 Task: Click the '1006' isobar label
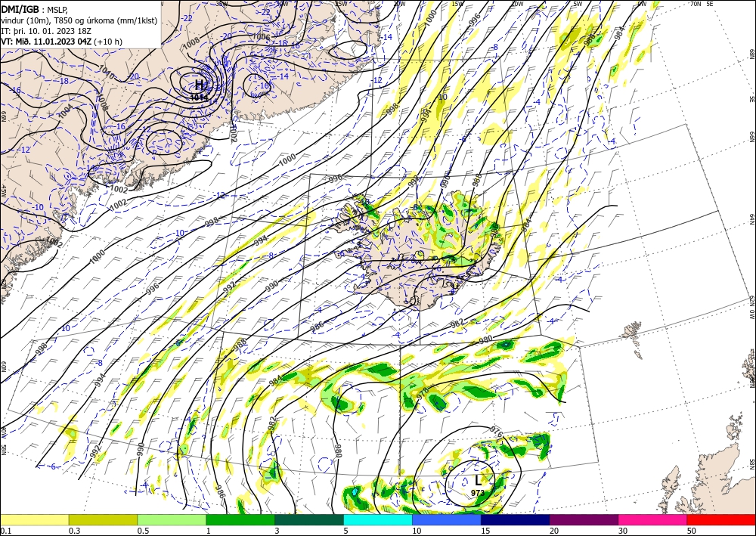coord(262,36)
